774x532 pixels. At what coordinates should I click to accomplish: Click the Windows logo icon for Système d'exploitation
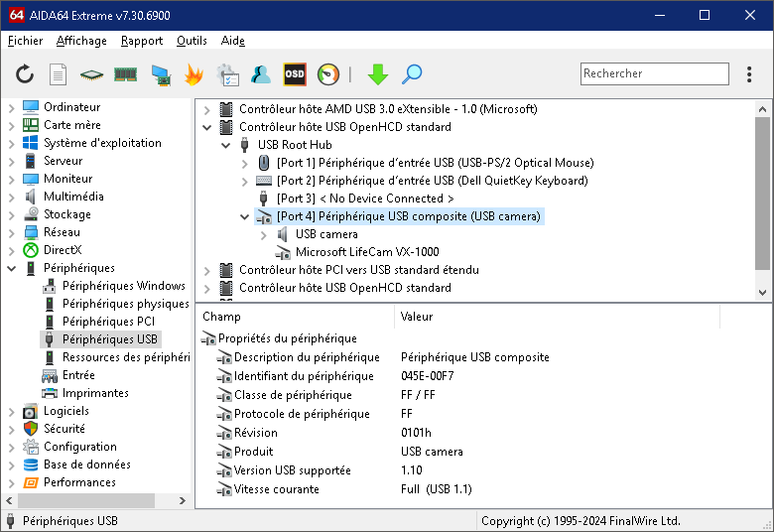pos(31,143)
